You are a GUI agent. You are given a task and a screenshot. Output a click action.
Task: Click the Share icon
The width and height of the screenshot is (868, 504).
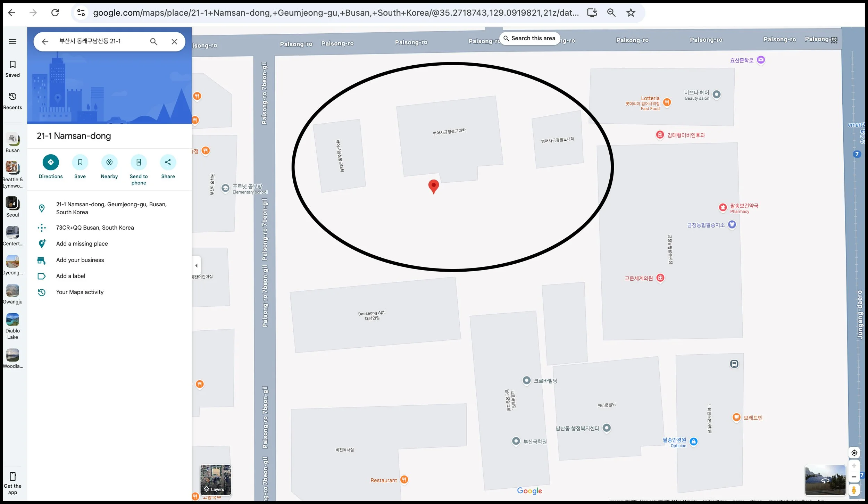[168, 162]
